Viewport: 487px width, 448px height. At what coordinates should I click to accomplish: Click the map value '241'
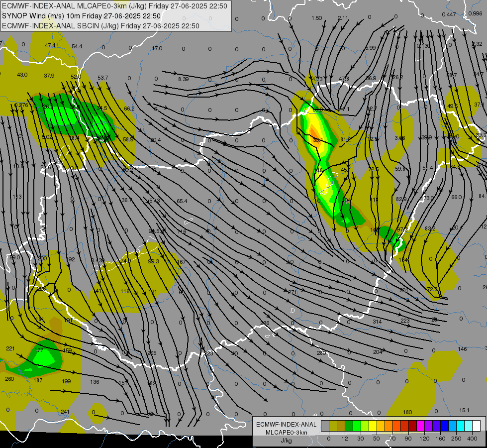click(65, 412)
